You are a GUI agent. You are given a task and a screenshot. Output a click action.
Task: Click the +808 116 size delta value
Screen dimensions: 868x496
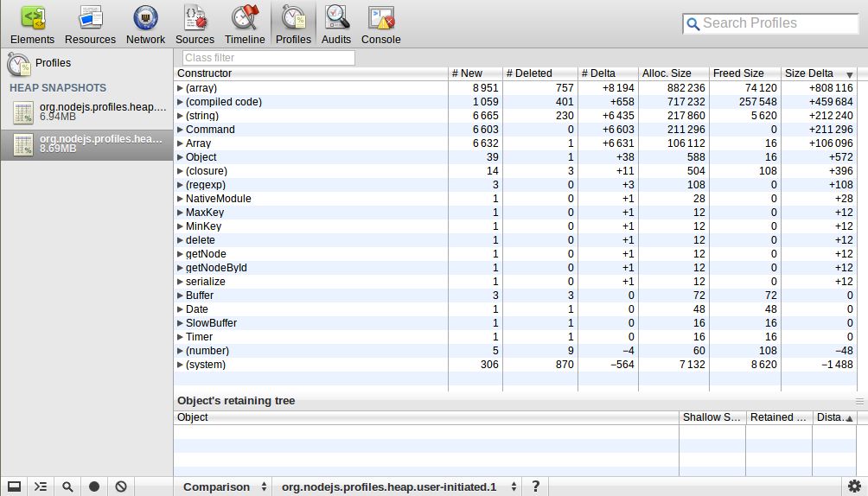click(x=830, y=88)
